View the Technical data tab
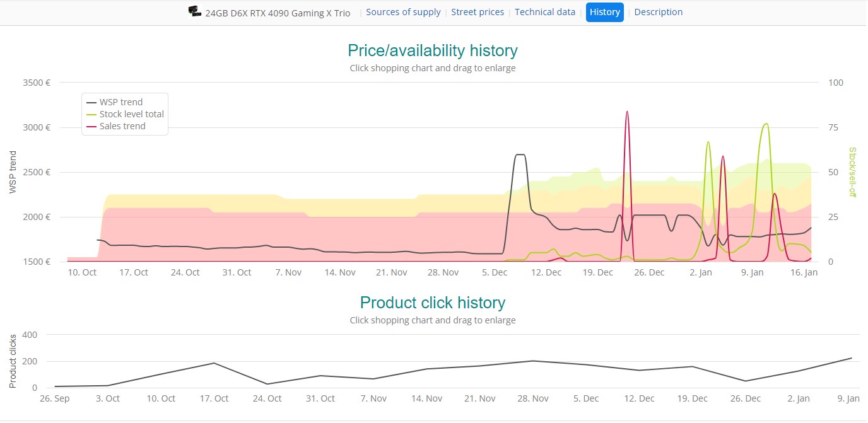Image resolution: width=868 pixels, height=423 pixels. pos(544,11)
